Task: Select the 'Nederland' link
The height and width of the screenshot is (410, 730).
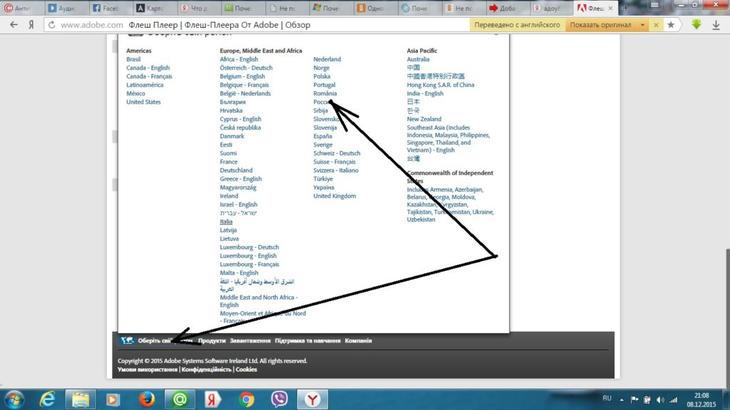Action: pyautogui.click(x=327, y=59)
